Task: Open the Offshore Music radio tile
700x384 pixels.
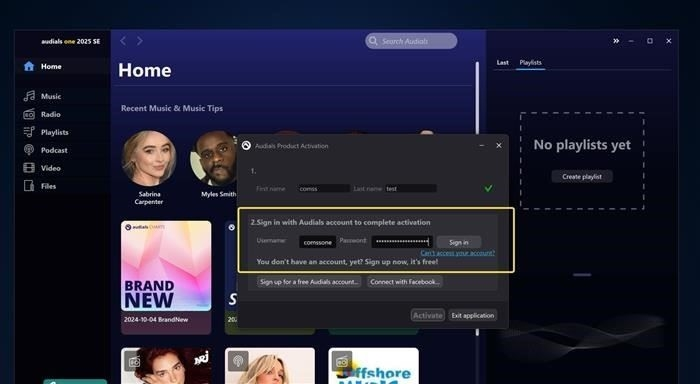Action: 374,366
